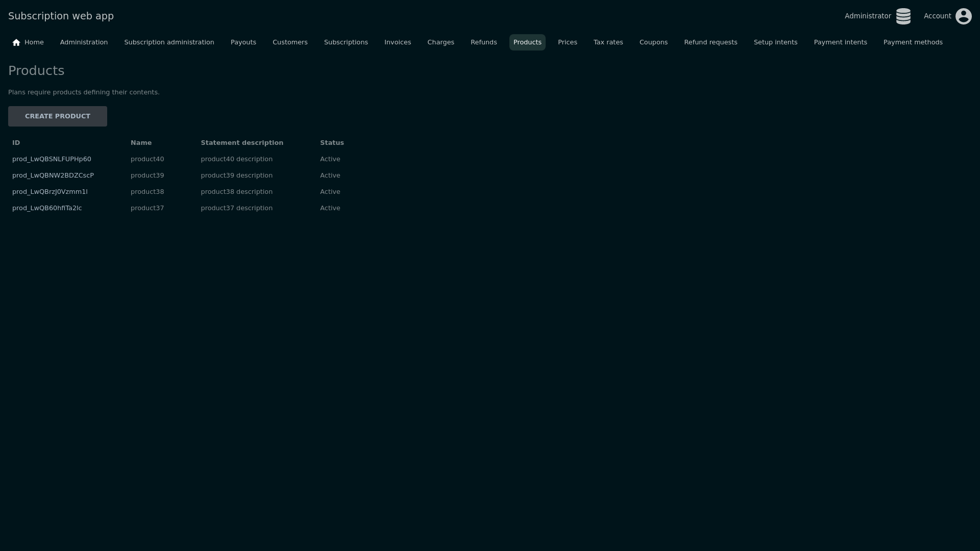Go to Payment methods page
This screenshot has width=980, height=551.
click(x=913, y=42)
